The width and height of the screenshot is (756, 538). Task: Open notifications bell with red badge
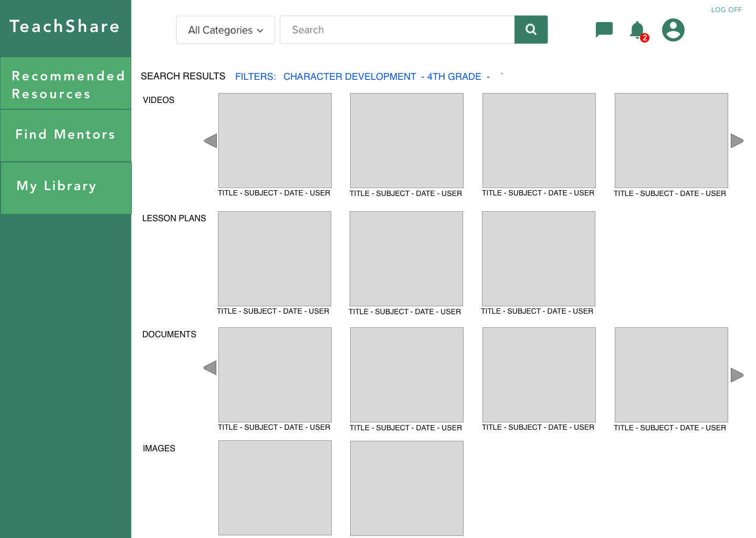point(637,30)
